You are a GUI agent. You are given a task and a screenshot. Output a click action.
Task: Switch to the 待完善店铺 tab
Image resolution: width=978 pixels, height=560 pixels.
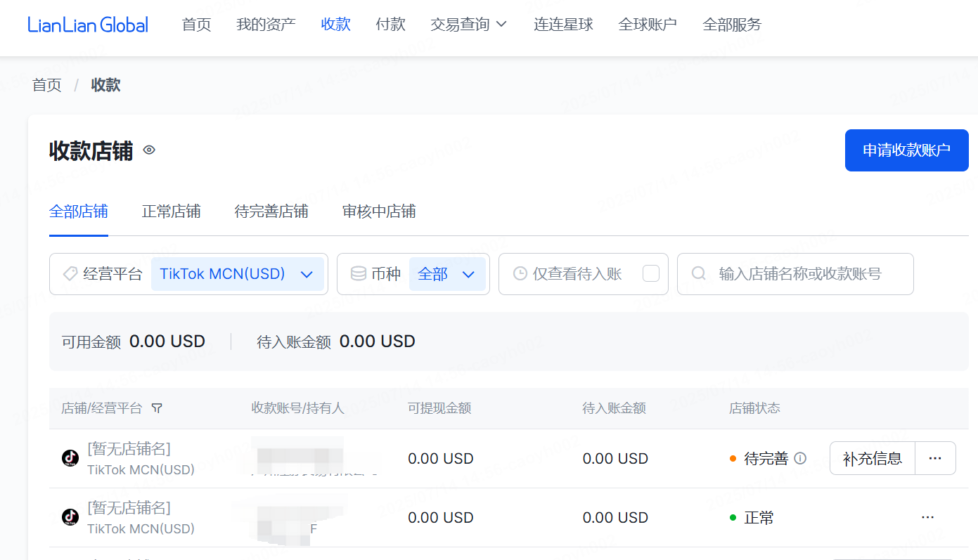271,211
